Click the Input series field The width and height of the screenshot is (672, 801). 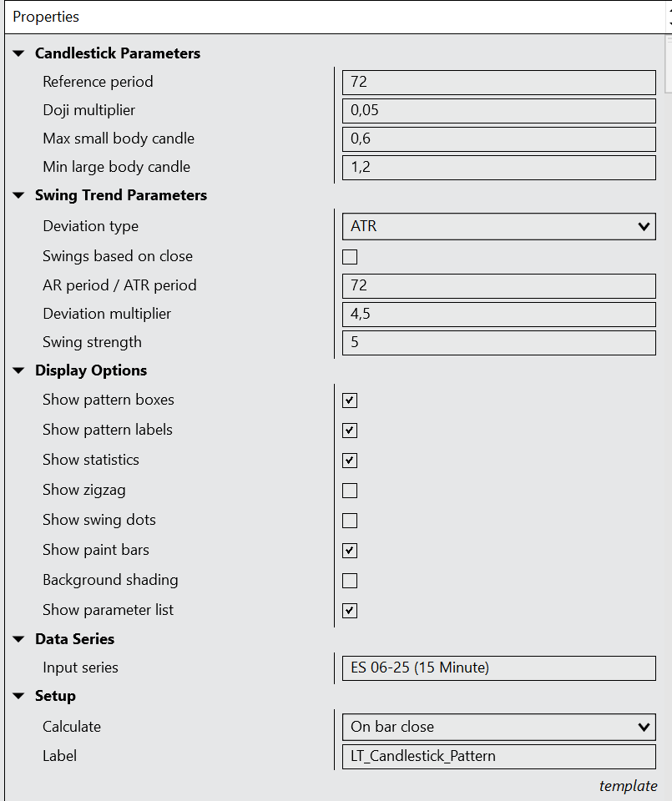pos(498,667)
